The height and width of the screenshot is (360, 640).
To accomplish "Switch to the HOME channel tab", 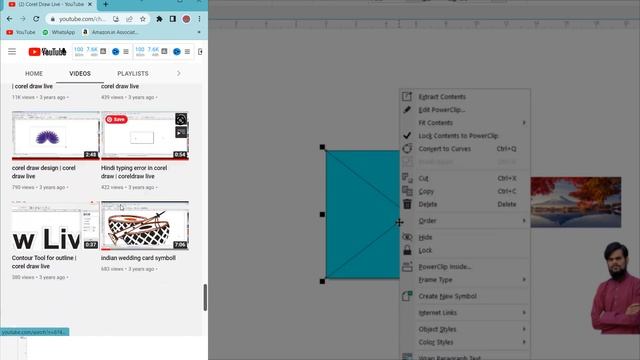I will click(34, 73).
